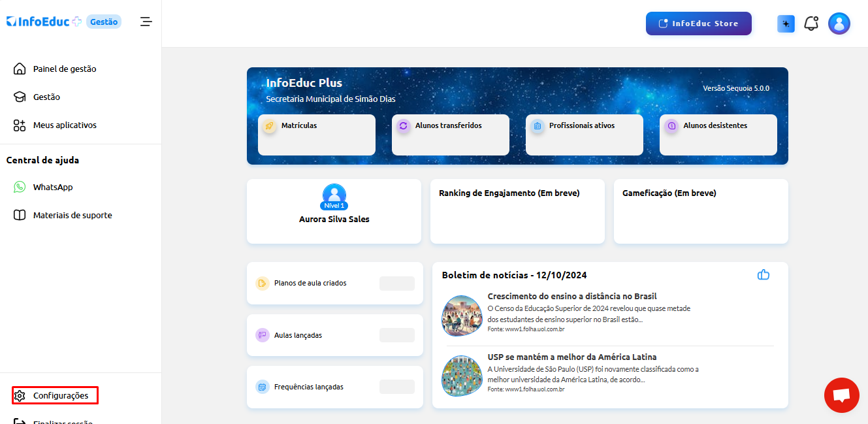This screenshot has width=868, height=424.
Task: Open the Matrículas card
Action: 317,135
